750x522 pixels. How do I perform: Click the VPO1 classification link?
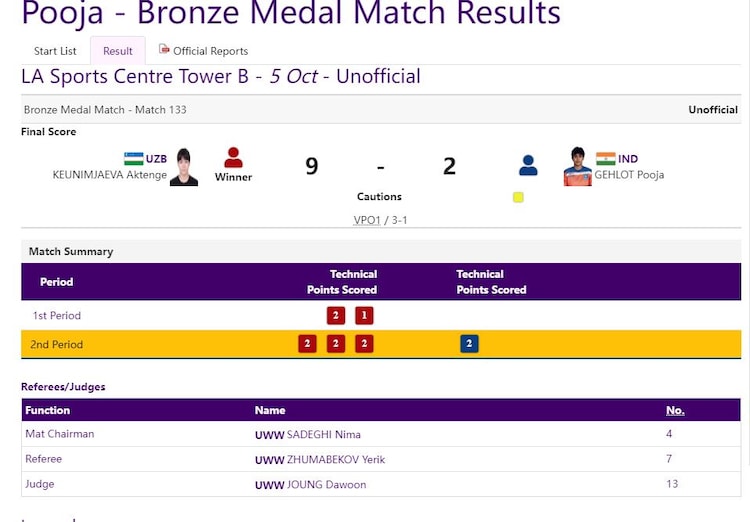point(367,220)
